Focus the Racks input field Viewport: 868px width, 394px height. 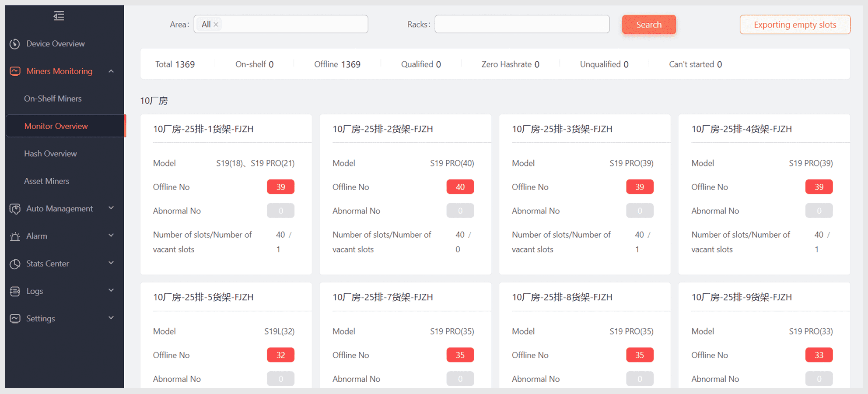coord(521,25)
